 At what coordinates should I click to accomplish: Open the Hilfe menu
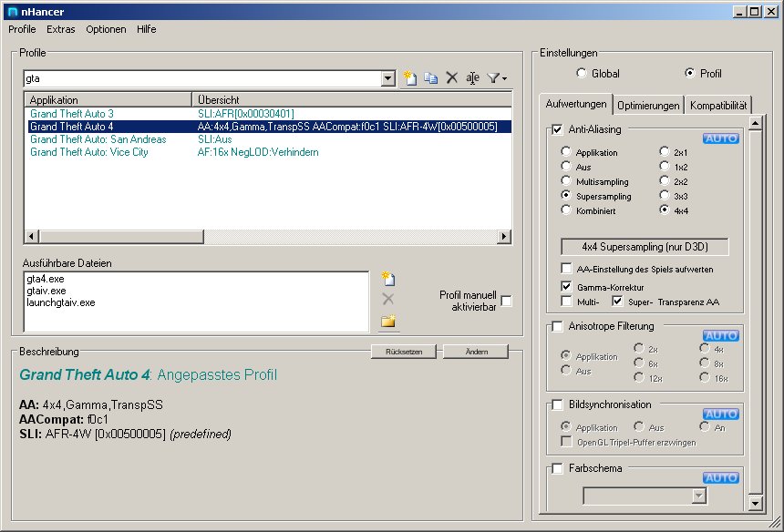click(147, 29)
